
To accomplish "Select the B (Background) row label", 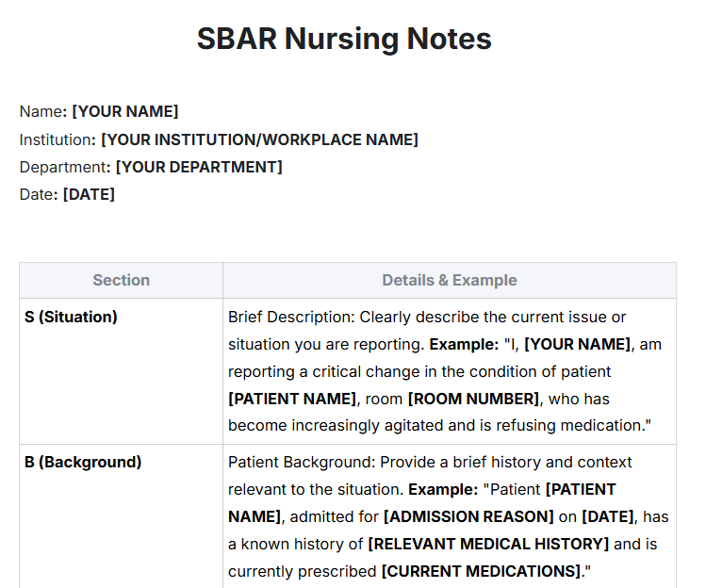I will coord(83,462).
